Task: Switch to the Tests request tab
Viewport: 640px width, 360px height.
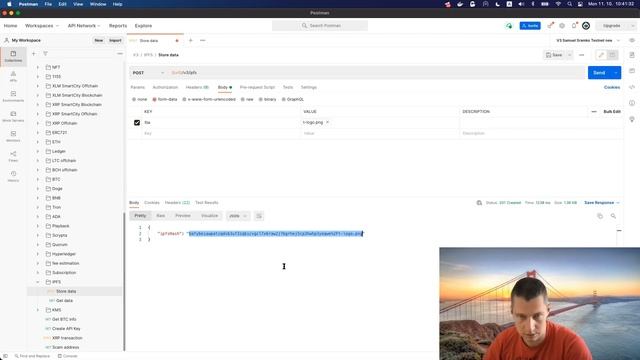Action: pyautogui.click(x=288, y=87)
